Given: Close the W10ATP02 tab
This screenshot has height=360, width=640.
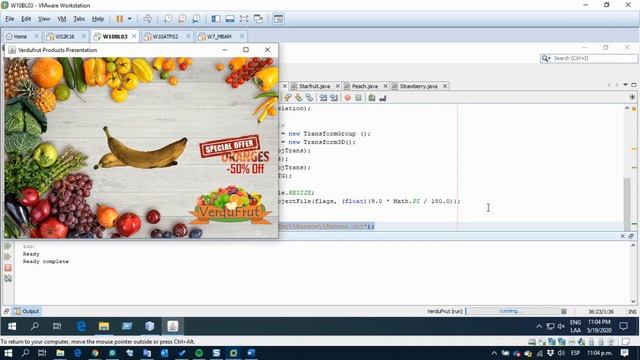Looking at the screenshot, I should click(x=188, y=36).
